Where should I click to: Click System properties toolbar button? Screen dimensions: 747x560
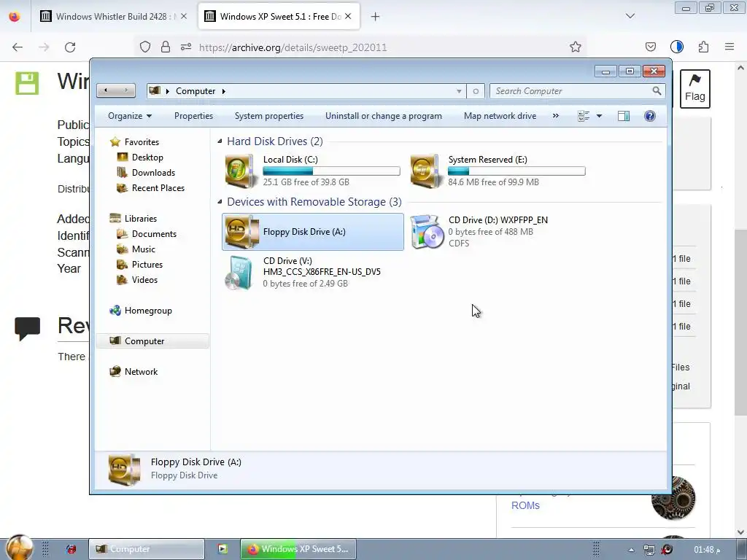[x=268, y=116]
